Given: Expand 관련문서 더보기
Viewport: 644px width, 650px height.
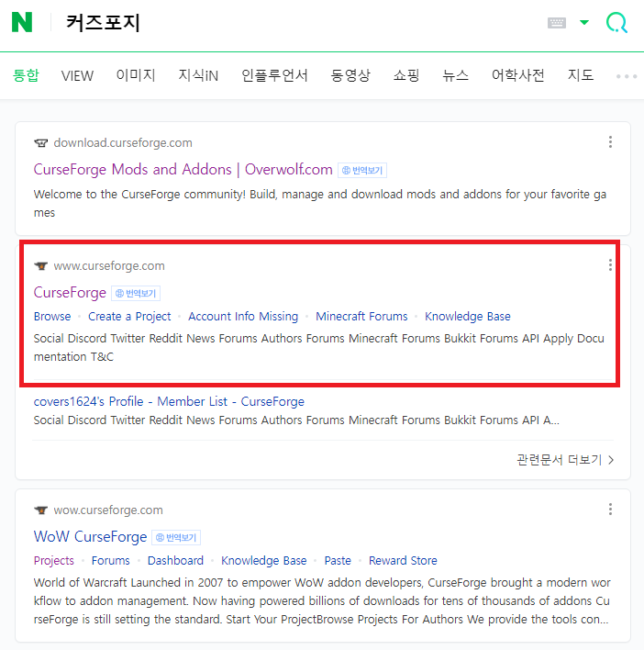Looking at the screenshot, I should click(x=565, y=460).
